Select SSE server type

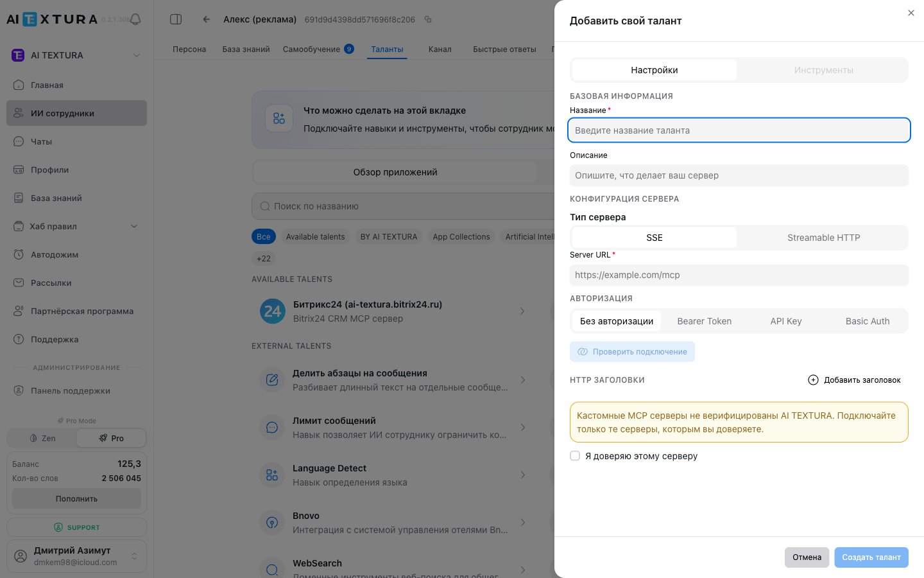point(654,238)
